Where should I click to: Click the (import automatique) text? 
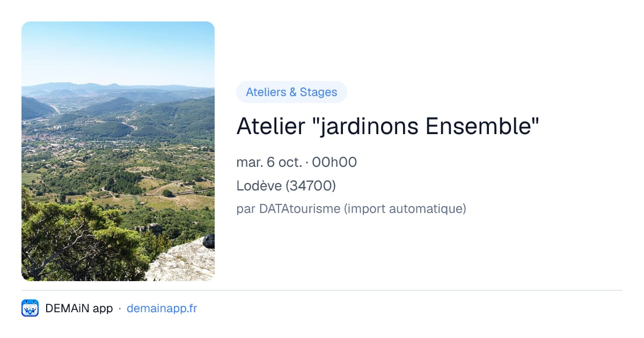point(405,209)
